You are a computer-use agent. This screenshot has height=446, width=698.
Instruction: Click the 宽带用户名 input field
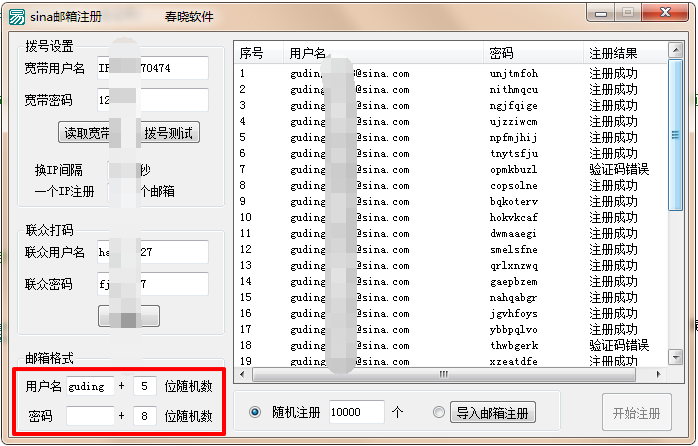click(153, 68)
